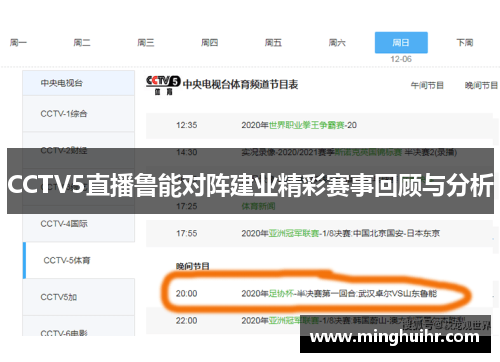This screenshot has width=500, height=362.
Task: Open 体育新闻 program link at 17:25
Action: tap(258, 206)
